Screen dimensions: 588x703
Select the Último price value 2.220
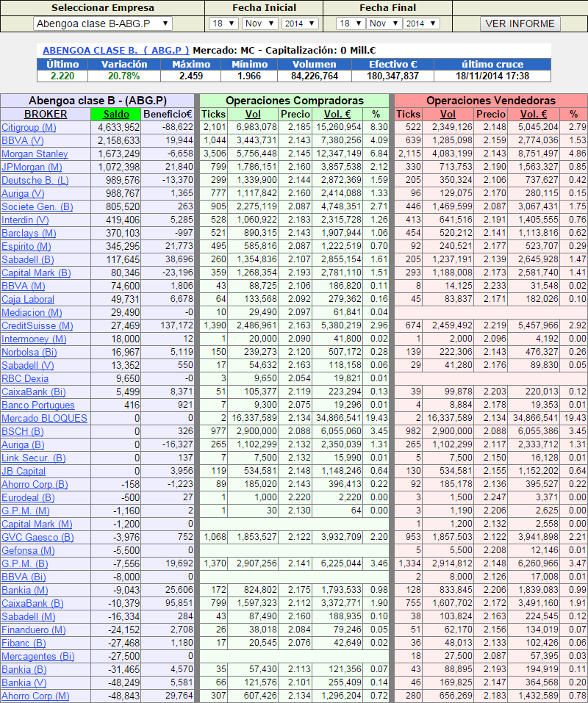62,76
